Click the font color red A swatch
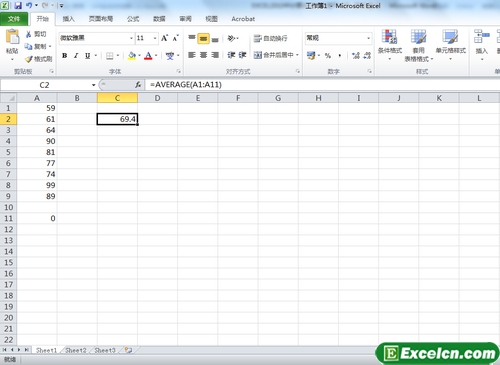Viewport: 500px width, 365px height. tap(148, 56)
